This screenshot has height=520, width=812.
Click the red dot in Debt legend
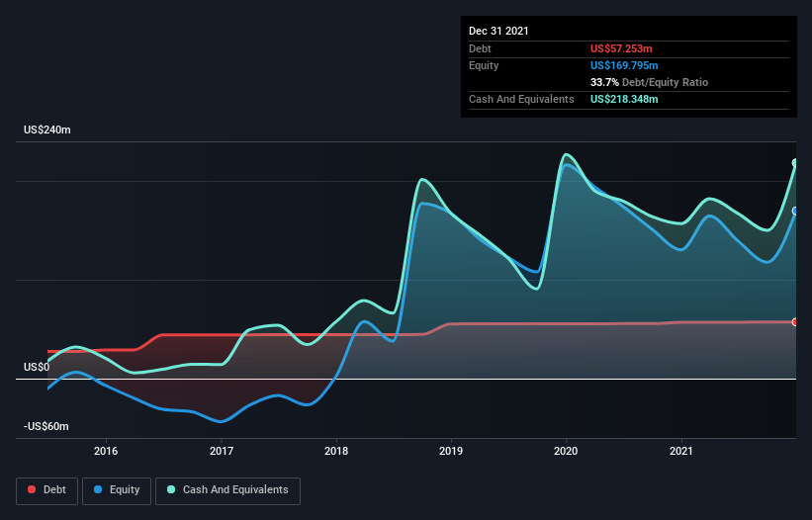point(32,489)
